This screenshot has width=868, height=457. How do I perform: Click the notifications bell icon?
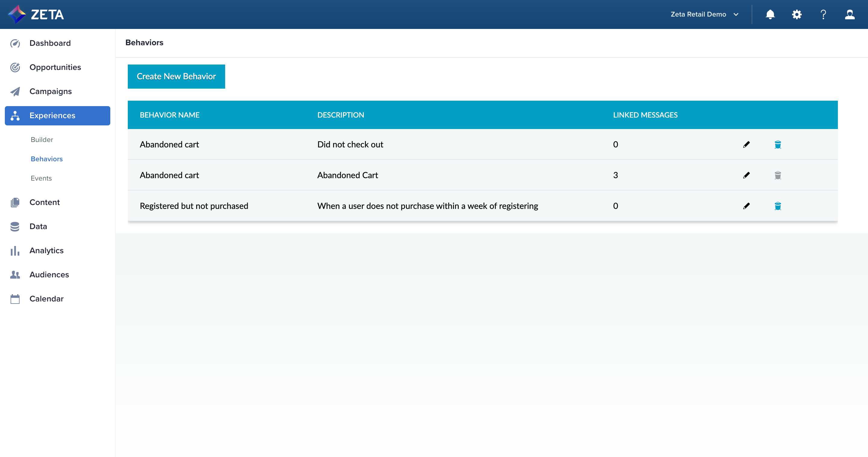point(770,14)
